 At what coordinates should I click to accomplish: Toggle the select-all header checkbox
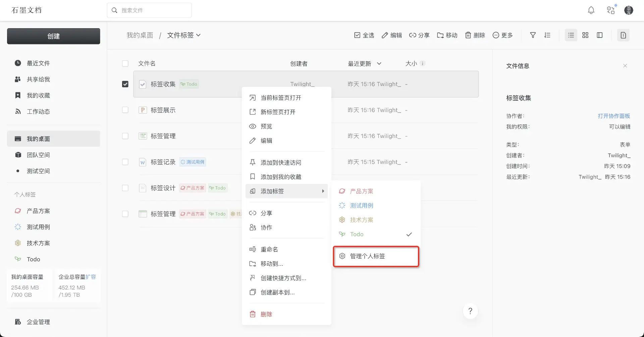click(125, 63)
